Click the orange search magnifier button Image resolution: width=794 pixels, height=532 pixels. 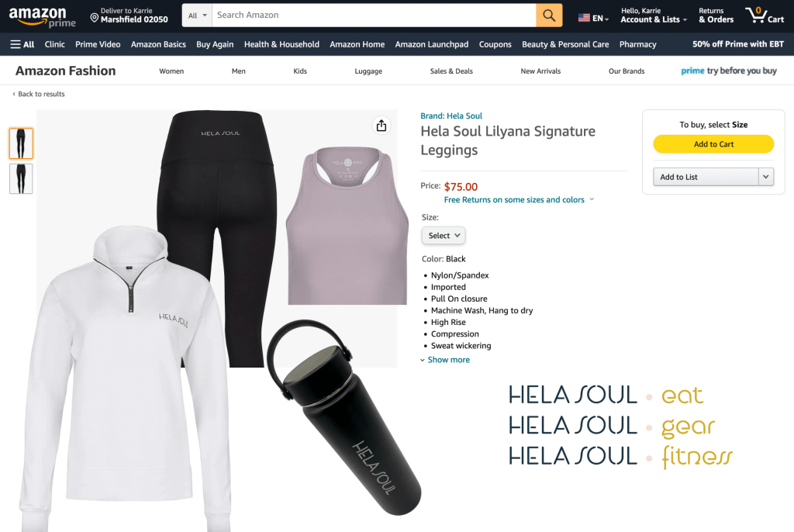[549, 16]
